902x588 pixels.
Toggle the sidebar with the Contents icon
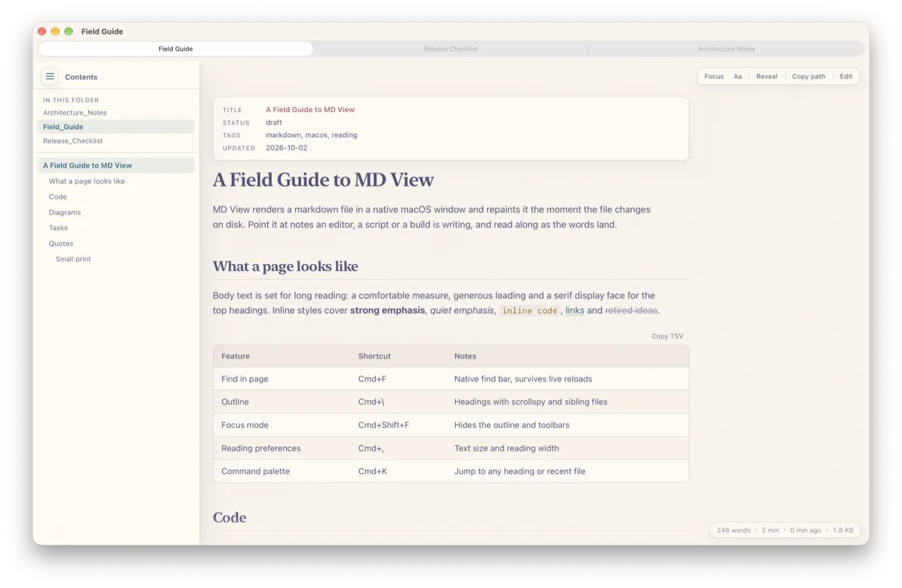click(x=50, y=77)
